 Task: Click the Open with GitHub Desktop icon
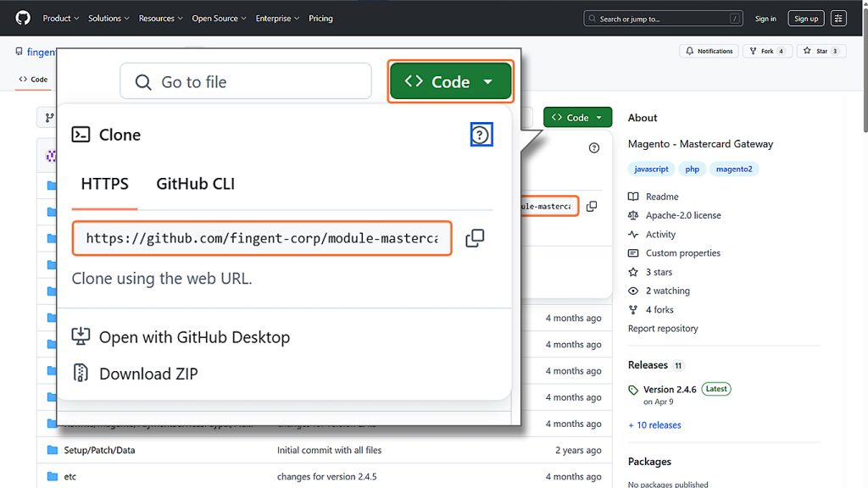tap(81, 336)
